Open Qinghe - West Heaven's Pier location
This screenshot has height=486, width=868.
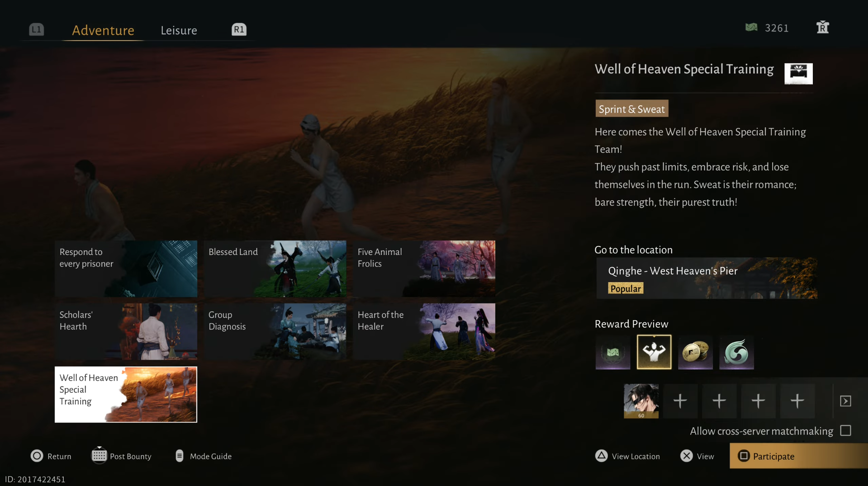tap(706, 278)
